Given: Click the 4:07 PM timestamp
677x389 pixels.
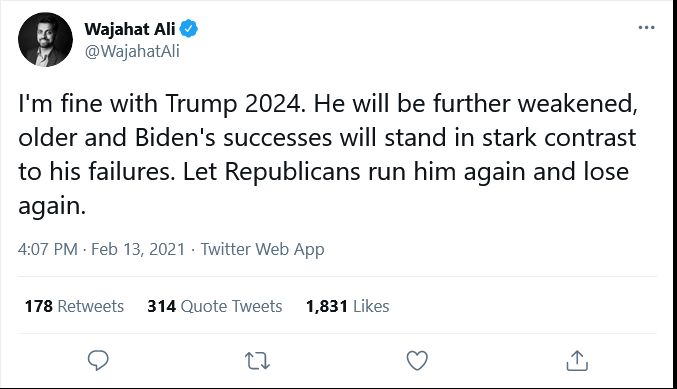Looking at the screenshot, I should [x=47, y=249].
